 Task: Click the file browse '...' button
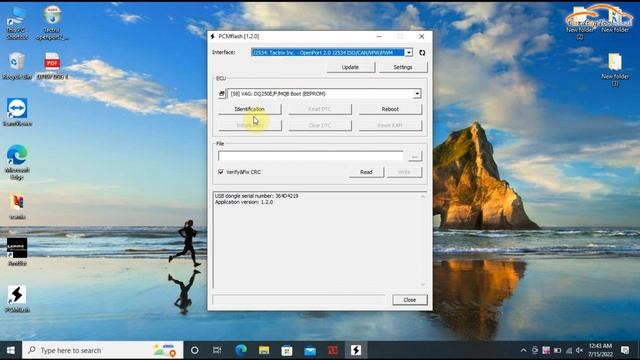pyautogui.click(x=415, y=156)
